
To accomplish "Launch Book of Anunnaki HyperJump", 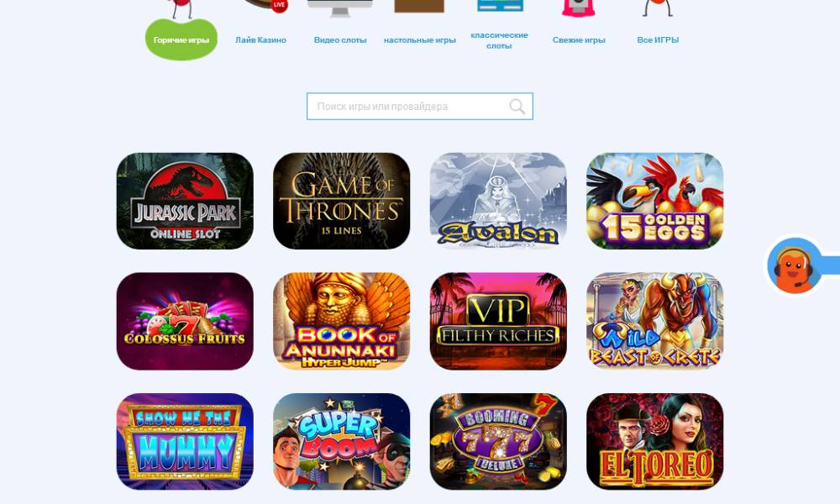I will click(x=341, y=322).
